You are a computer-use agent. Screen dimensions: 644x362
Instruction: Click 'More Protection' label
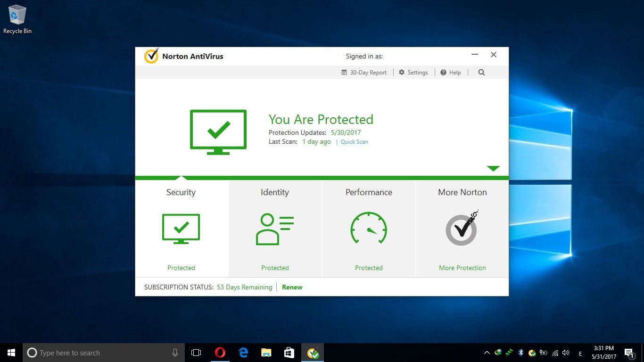[462, 268]
